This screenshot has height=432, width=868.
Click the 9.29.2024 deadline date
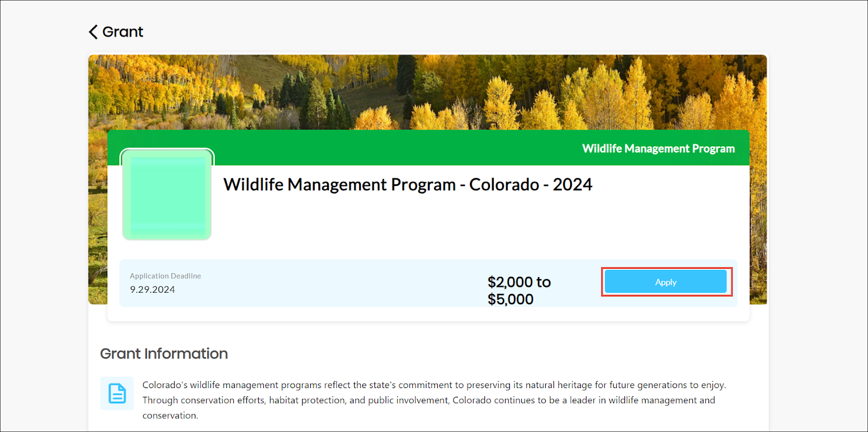(x=152, y=289)
